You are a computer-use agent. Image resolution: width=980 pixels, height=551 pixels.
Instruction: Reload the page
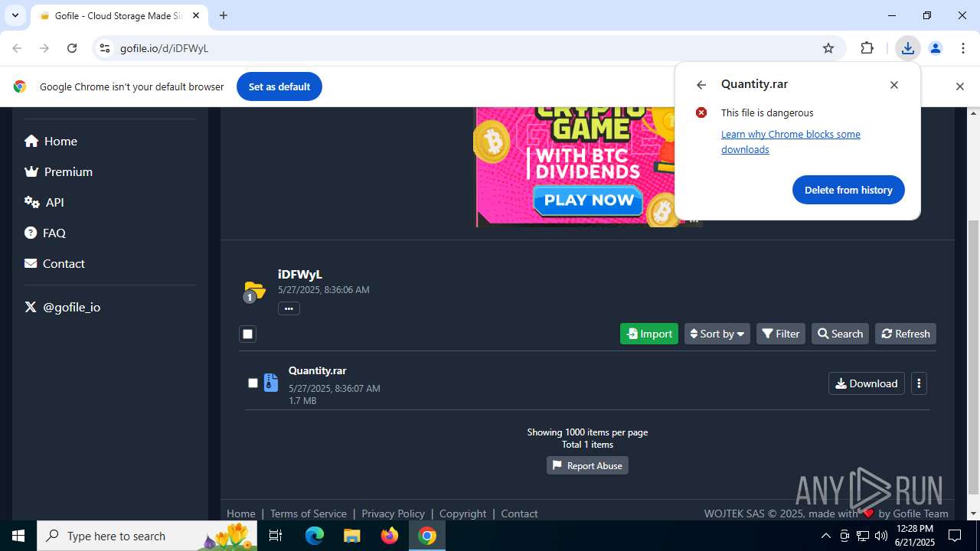pyautogui.click(x=72, y=48)
